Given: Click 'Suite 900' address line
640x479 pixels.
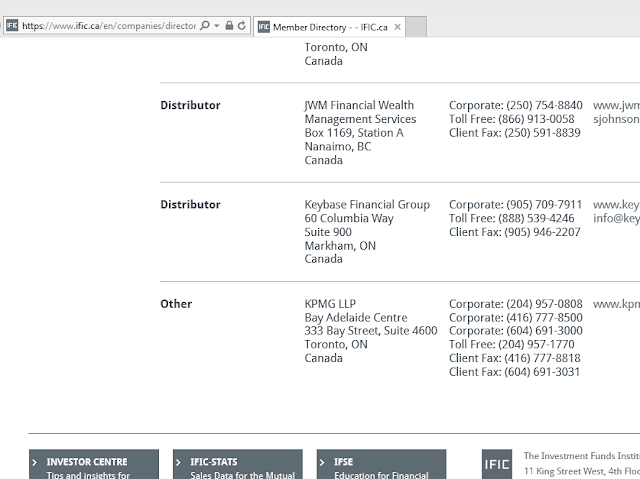Looking at the screenshot, I should click(328, 232).
